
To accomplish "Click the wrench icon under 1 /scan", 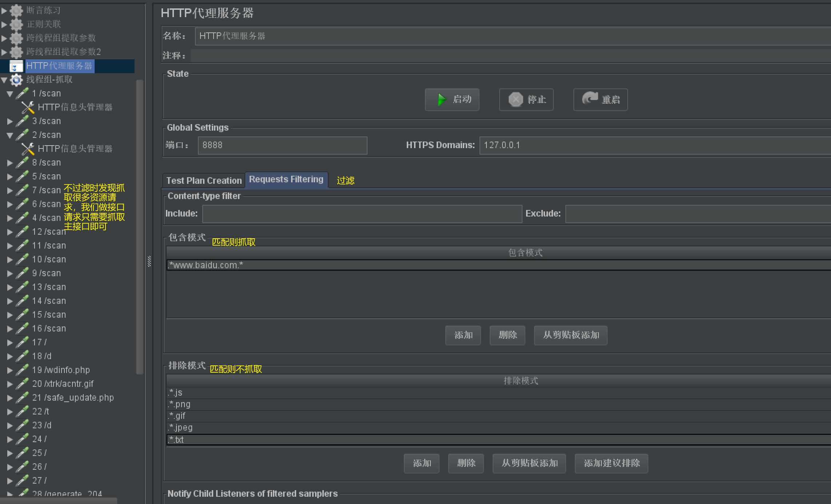I will (x=28, y=107).
